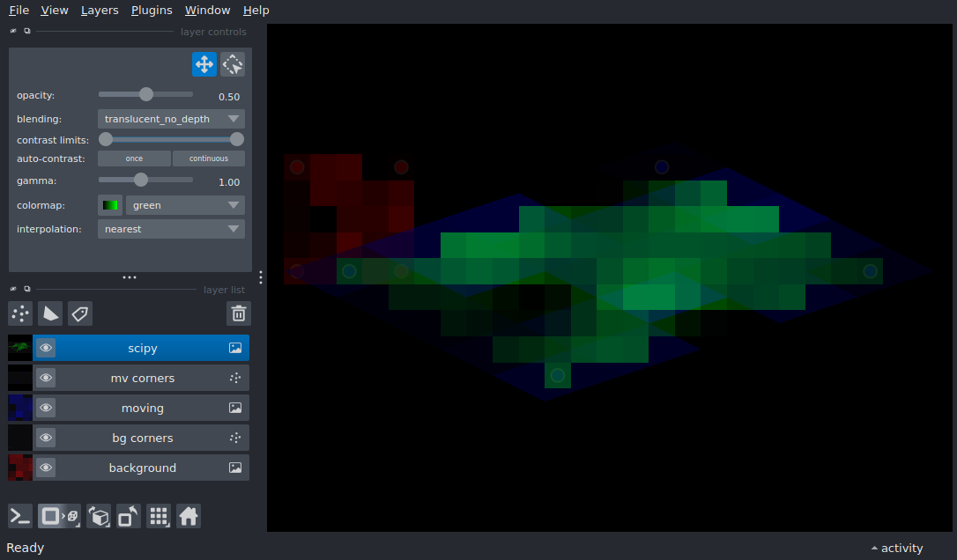
Task: Apply auto-contrast once
Action: click(134, 158)
